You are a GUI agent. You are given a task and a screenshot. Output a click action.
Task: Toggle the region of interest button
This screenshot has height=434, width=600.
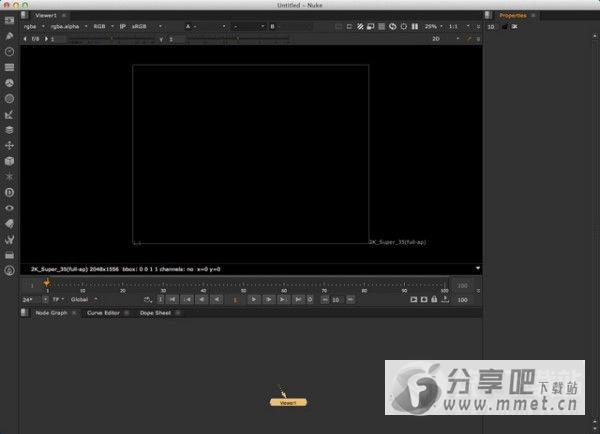(349, 26)
